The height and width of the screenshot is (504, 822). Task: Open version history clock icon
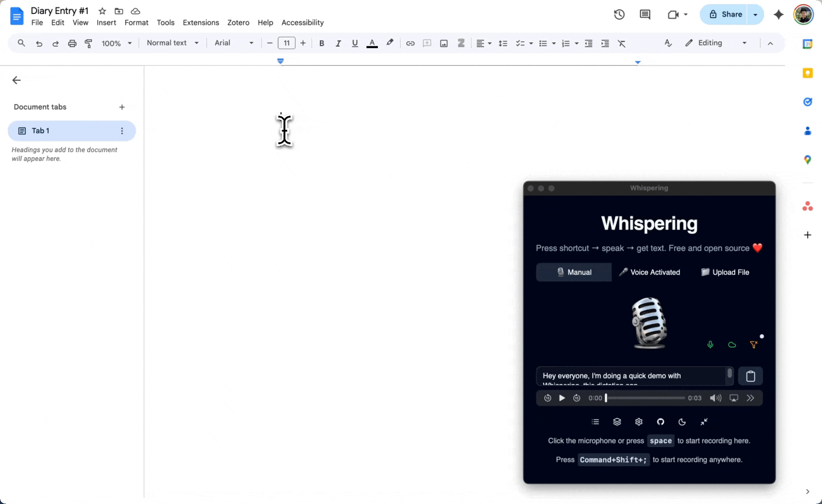pyautogui.click(x=619, y=14)
